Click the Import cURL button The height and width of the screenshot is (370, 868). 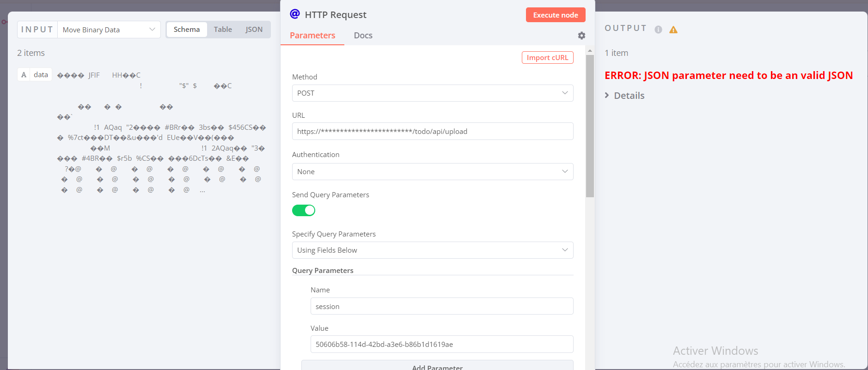[547, 58]
